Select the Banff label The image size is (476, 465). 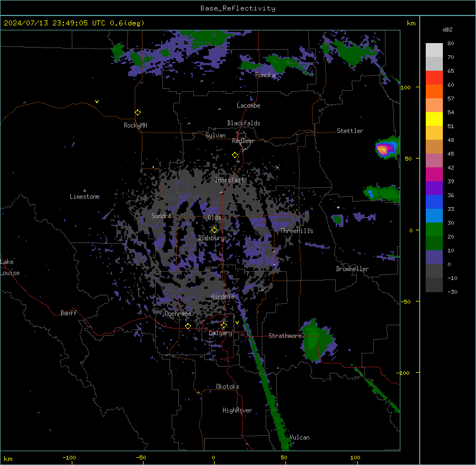(x=68, y=313)
